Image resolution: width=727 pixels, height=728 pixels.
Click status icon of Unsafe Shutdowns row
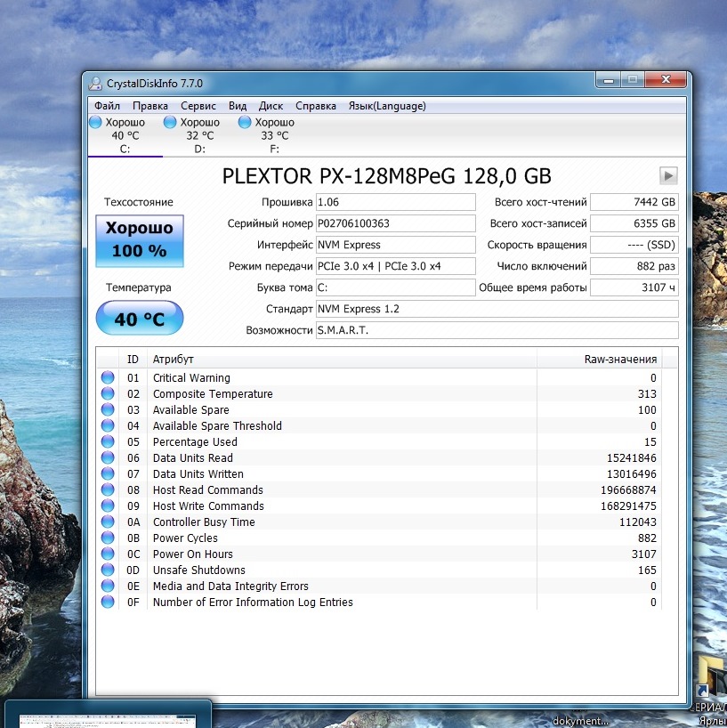(108, 570)
